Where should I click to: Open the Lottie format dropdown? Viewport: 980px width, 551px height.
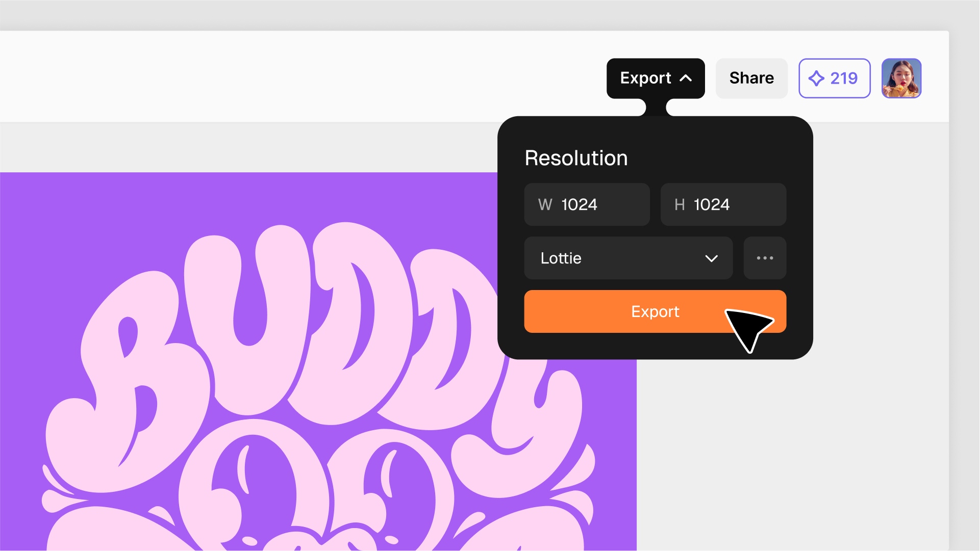(x=628, y=258)
